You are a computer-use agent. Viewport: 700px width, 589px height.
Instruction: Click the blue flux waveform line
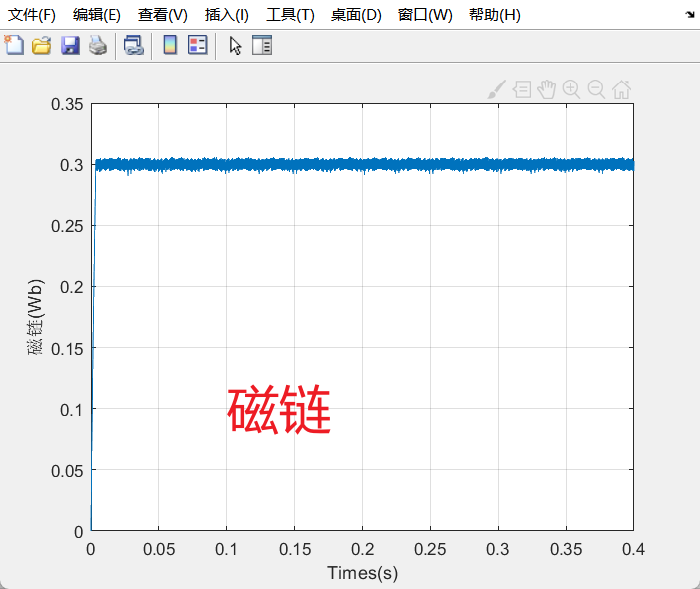(x=362, y=165)
